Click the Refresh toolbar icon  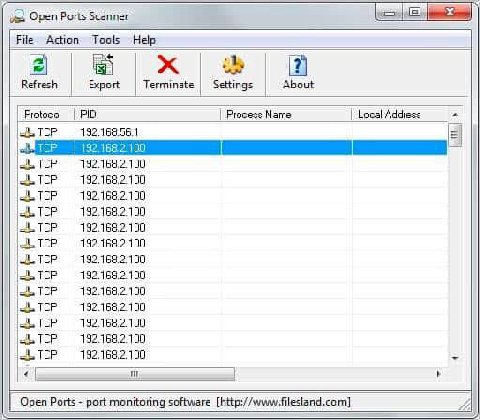point(39,73)
